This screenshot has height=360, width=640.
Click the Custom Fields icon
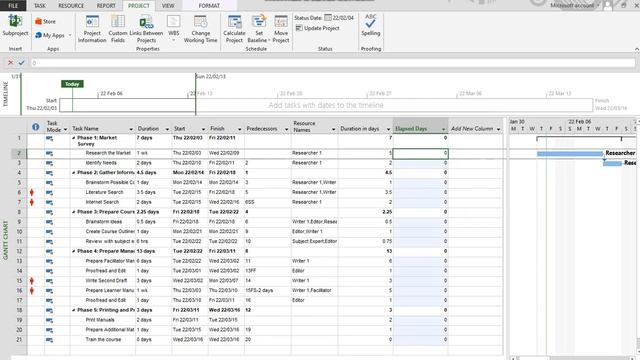[x=118, y=21]
